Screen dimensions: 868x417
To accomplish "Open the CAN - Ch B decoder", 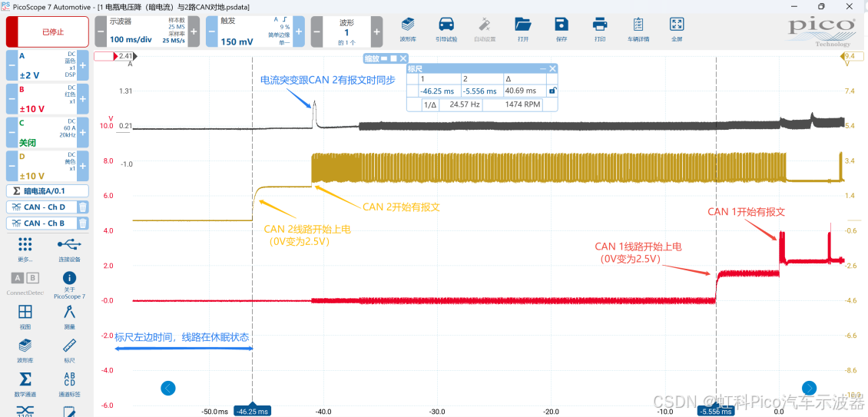I will pos(41,223).
